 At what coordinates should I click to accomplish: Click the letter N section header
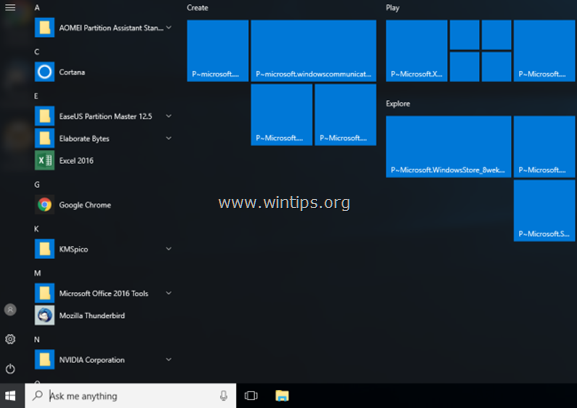point(37,340)
